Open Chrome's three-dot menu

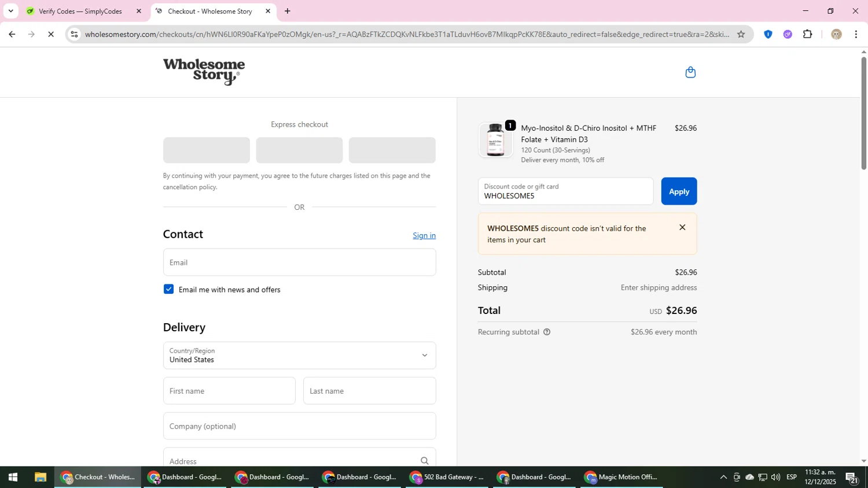click(856, 34)
